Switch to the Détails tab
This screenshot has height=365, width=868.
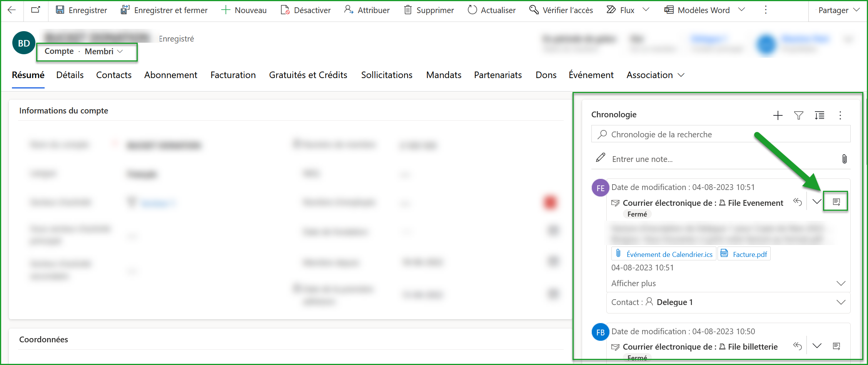point(70,75)
